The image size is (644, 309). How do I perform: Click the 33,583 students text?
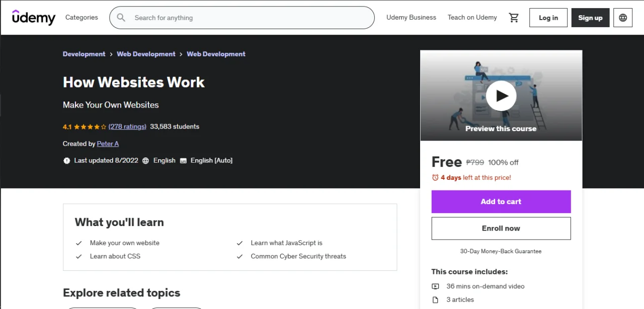[175, 127]
